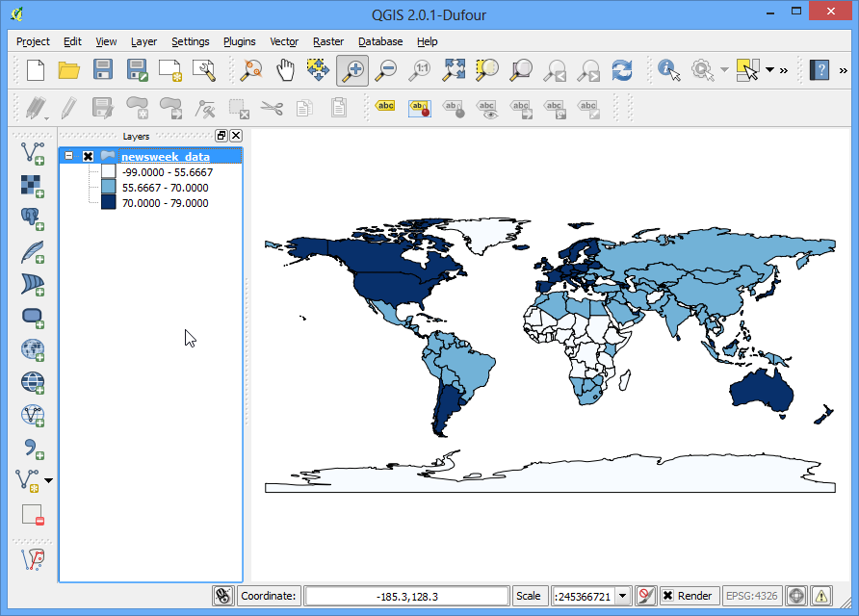Viewport: 859px width, 616px height.
Task: Click Add Raster Layer checkerboard icon
Action: pyautogui.click(x=33, y=186)
